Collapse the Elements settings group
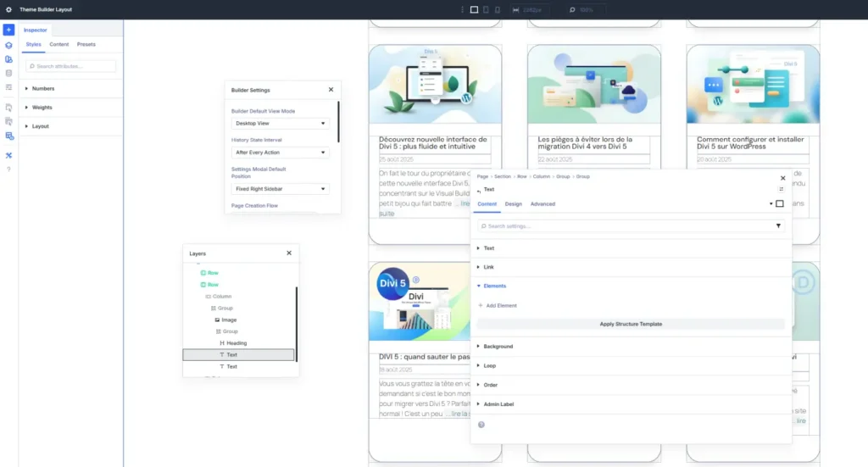This screenshot has height=467, width=868. coord(631,286)
